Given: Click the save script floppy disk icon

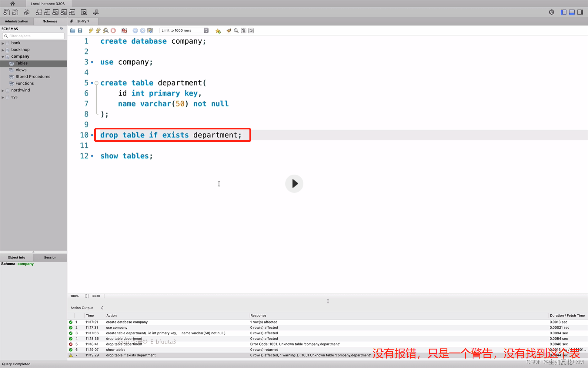Looking at the screenshot, I should point(80,31).
